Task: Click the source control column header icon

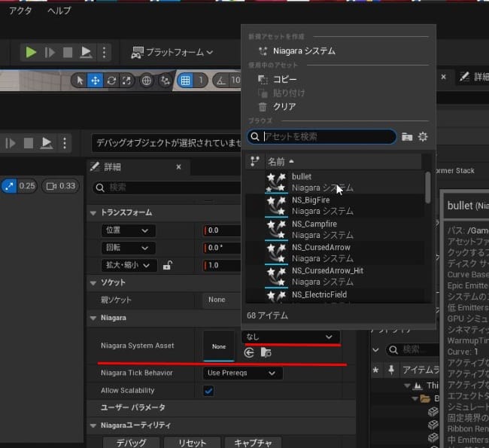Action: coord(255,161)
